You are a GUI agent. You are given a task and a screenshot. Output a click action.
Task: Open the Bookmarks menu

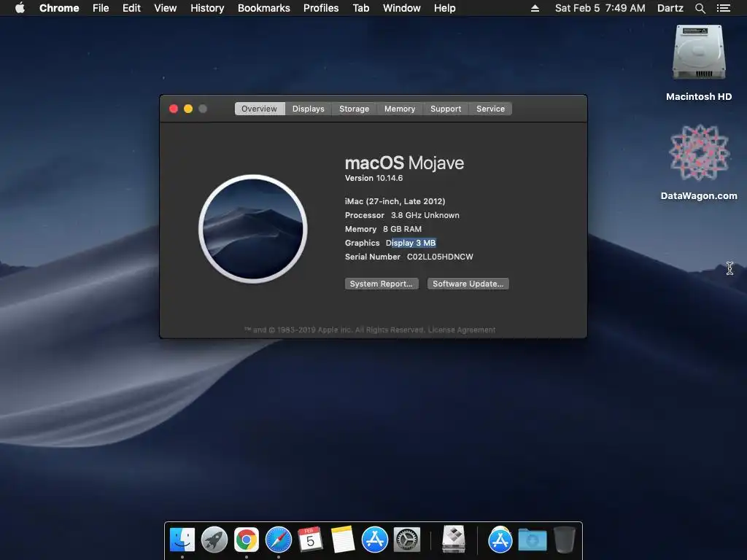click(264, 8)
